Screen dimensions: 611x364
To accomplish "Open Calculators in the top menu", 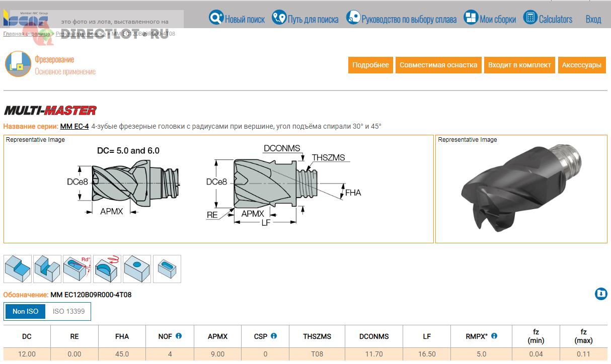I will [556, 20].
